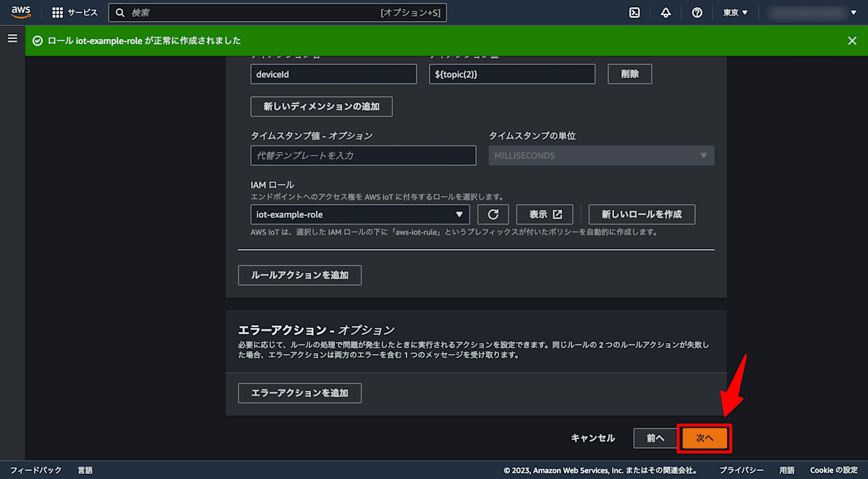Click the search magnifier icon
This screenshot has height=479, width=868.
click(121, 12)
